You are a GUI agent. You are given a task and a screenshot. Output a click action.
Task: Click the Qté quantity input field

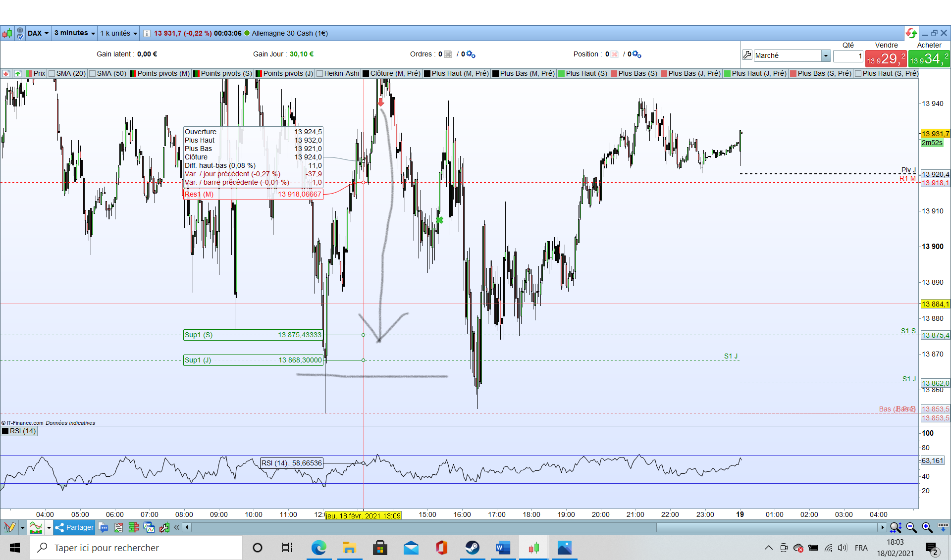tap(848, 56)
